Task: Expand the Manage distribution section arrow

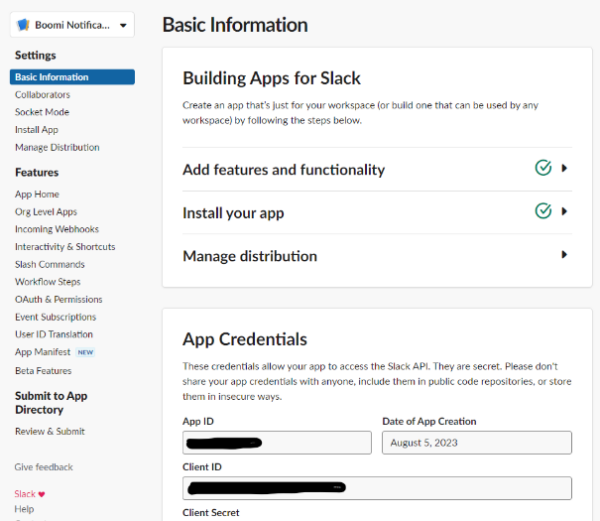Action: tap(564, 254)
